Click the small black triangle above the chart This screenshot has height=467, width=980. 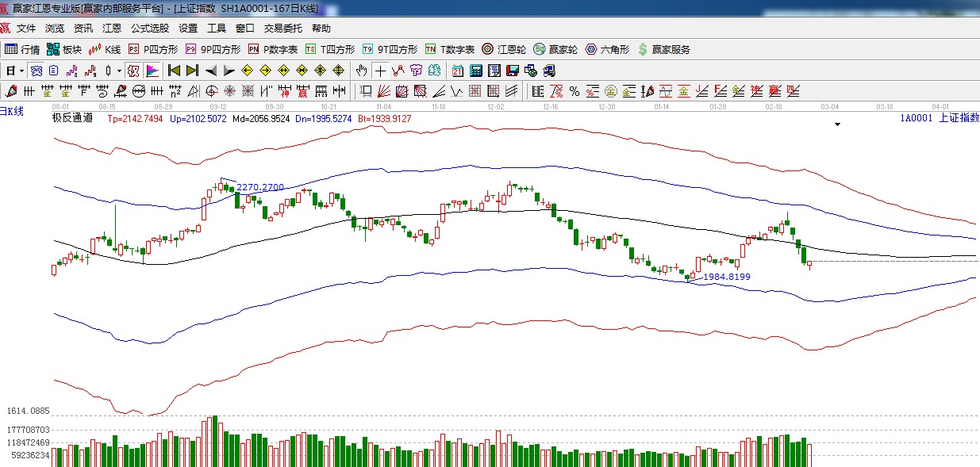pos(837,124)
